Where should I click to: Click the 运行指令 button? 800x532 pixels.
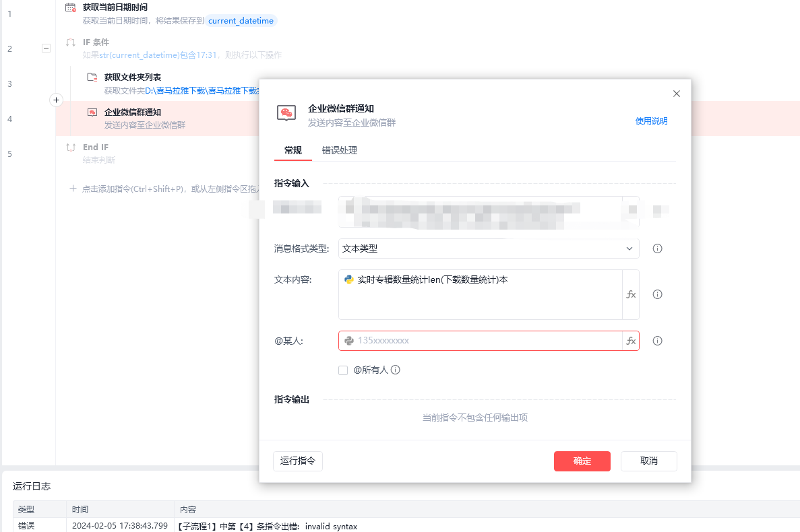(x=298, y=461)
